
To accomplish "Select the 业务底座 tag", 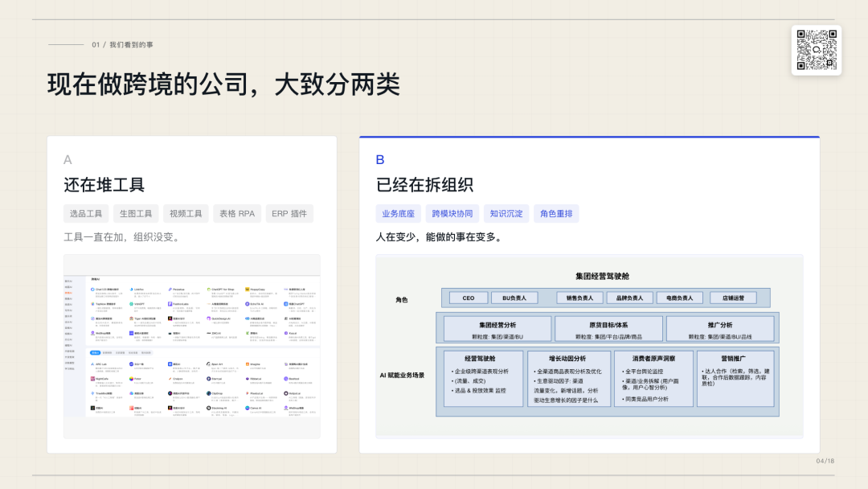I will [398, 214].
